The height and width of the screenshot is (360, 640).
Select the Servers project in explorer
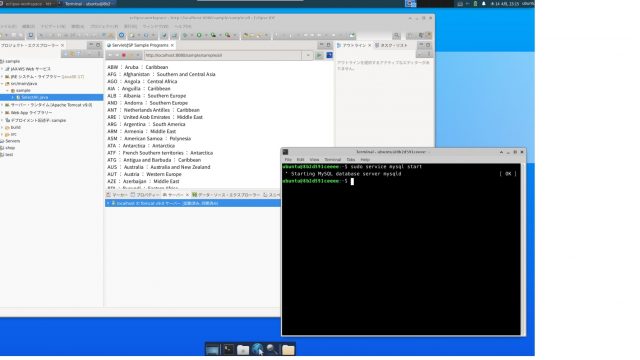coord(10,141)
